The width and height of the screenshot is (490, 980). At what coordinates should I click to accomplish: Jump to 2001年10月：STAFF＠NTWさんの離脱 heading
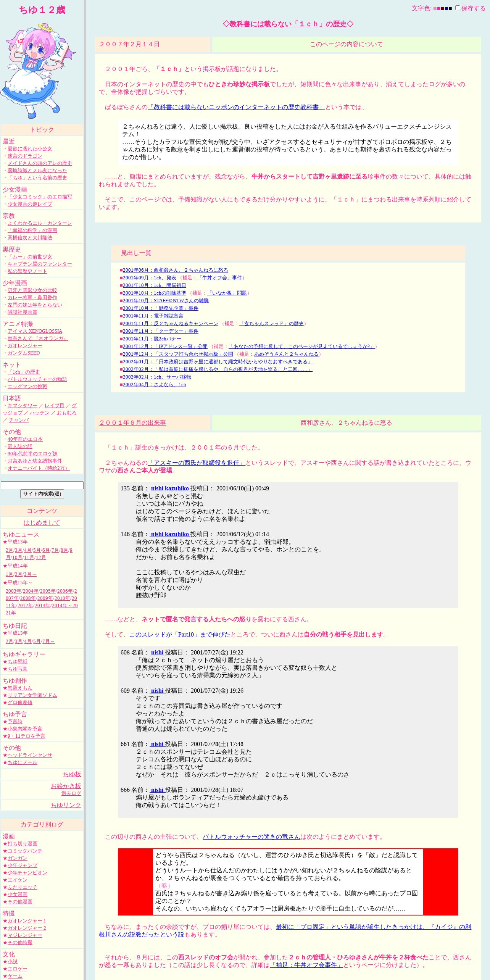(x=166, y=301)
